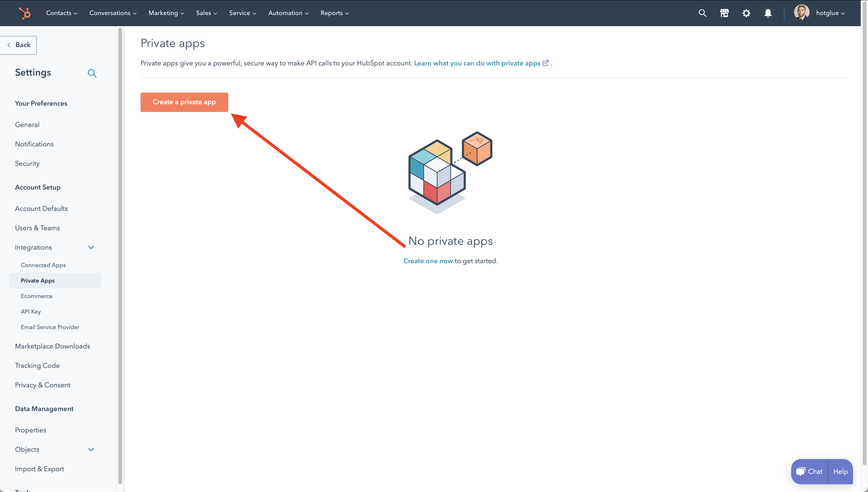The height and width of the screenshot is (492, 868).
Task: Click the Back button
Action: [x=18, y=45]
